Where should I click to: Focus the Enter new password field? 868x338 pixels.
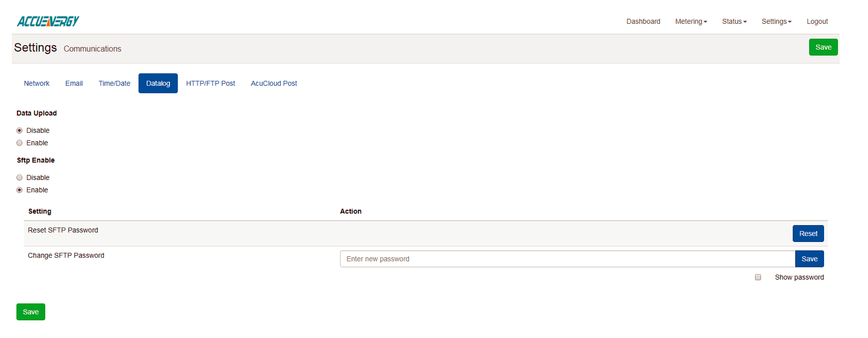point(567,259)
